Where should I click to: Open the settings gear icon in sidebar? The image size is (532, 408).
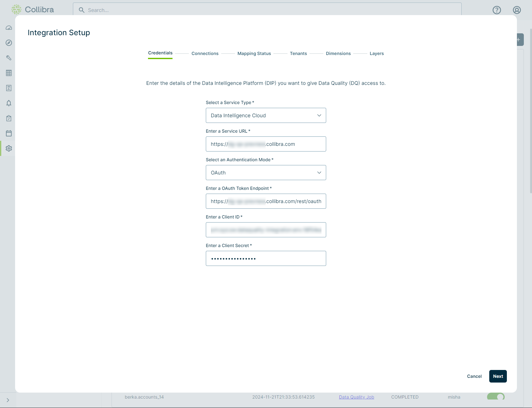pyautogui.click(x=9, y=148)
